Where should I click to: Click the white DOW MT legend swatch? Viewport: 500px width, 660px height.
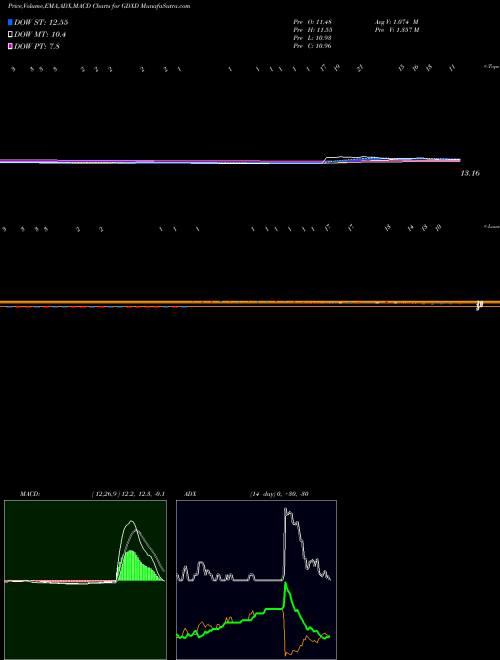point(10,35)
